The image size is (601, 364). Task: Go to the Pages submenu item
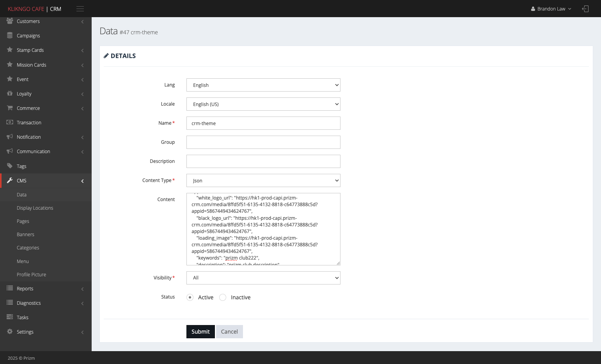pyautogui.click(x=23, y=221)
